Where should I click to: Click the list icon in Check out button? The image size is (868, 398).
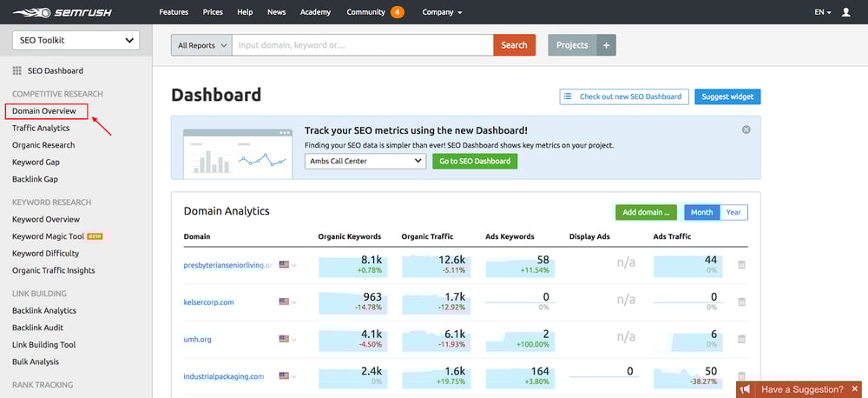[568, 96]
